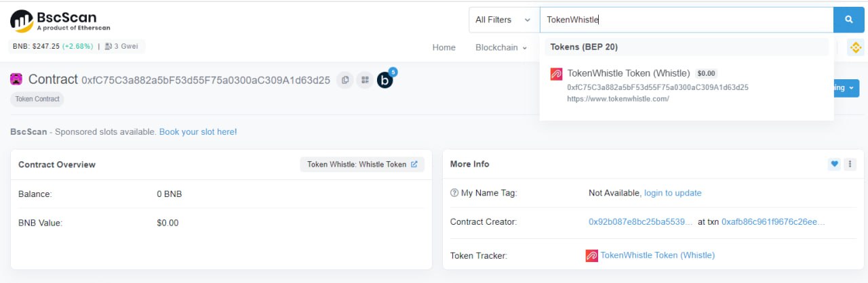This screenshot has height=283, width=868.
Task: Click the https://www.tokenwhistle.com/ text
Action: coord(618,99)
